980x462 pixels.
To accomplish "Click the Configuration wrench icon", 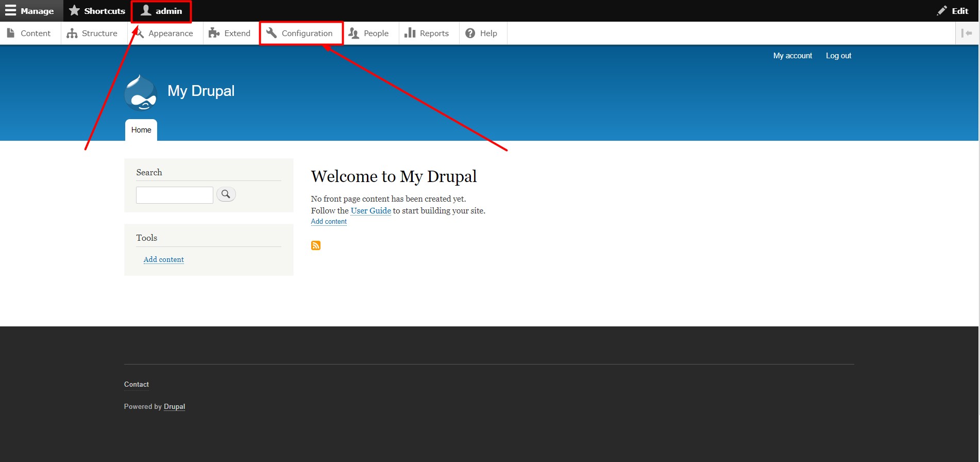I will click(272, 33).
